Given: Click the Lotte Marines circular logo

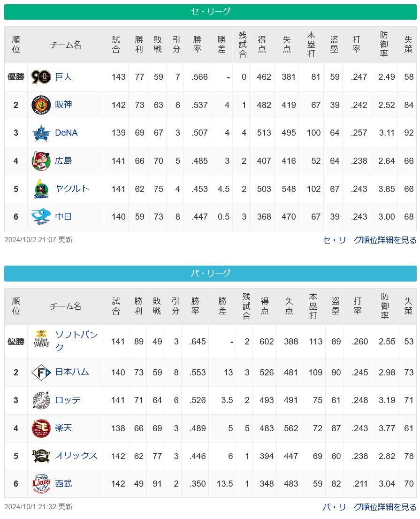Looking at the screenshot, I should 41,400.
